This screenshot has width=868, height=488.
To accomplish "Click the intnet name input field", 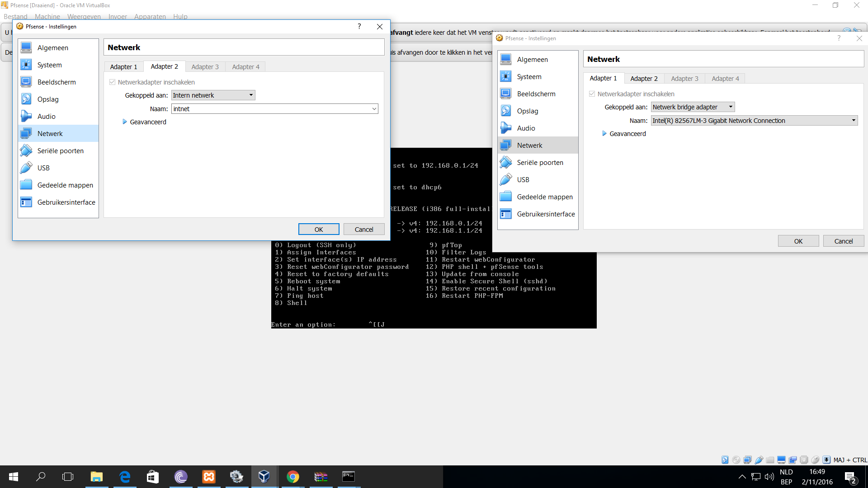I will click(x=270, y=109).
